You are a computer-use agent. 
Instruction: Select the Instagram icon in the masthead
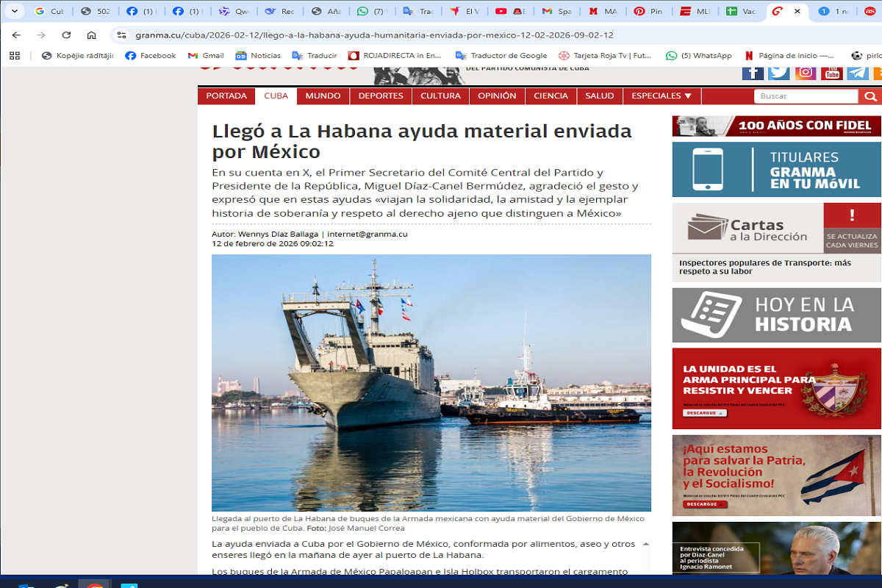pos(806,73)
